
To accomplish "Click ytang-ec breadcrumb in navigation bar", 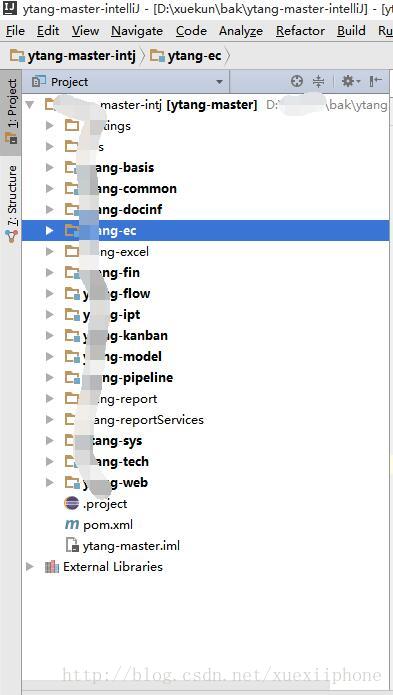I will click(186, 56).
